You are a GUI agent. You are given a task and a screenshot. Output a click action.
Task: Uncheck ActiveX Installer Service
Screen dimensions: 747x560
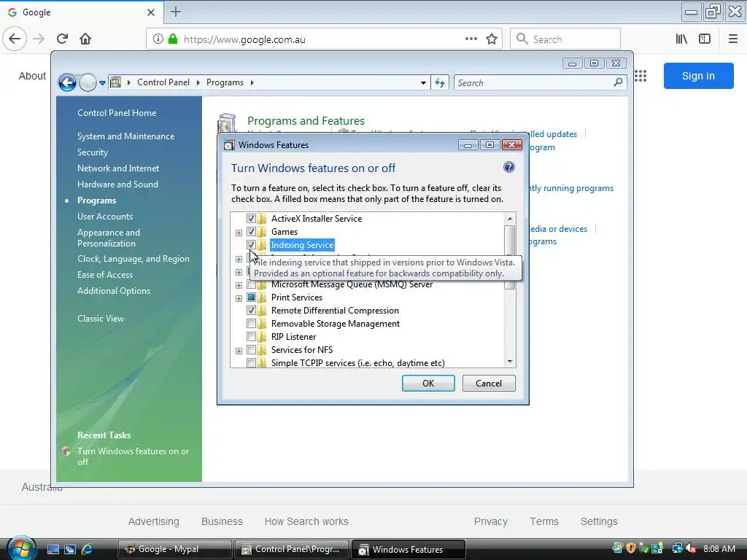click(x=251, y=219)
